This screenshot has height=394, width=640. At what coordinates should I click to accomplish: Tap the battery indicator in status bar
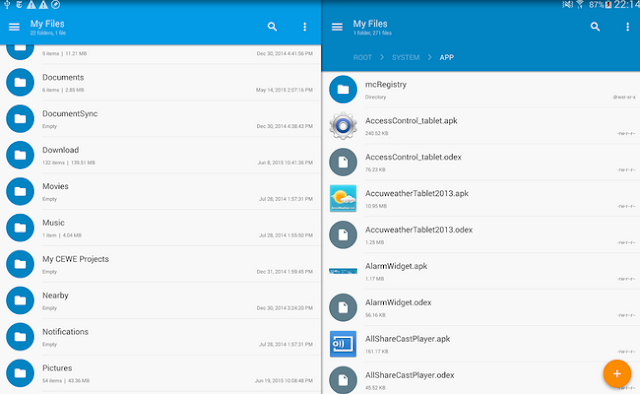click(608, 5)
